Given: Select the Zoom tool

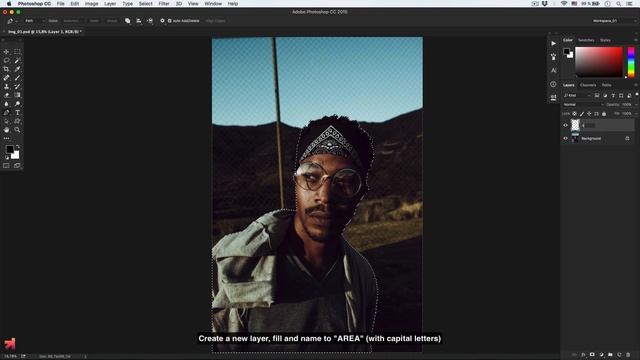Looking at the screenshot, I should point(17,130).
